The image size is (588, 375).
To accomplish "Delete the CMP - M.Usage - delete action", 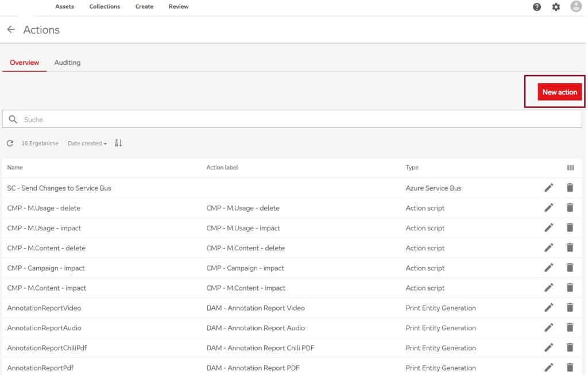I will point(570,208).
